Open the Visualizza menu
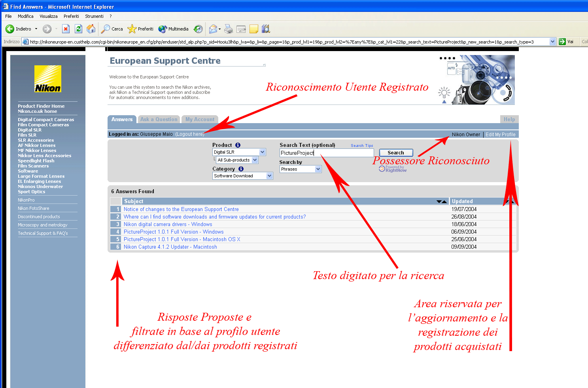The image size is (588, 388). (x=49, y=16)
